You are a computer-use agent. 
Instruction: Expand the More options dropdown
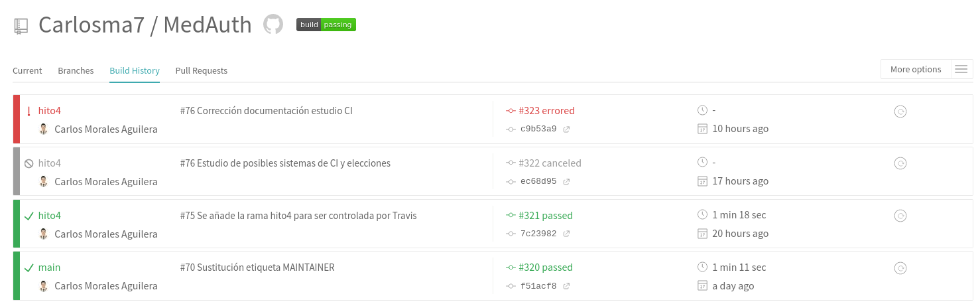(x=916, y=69)
